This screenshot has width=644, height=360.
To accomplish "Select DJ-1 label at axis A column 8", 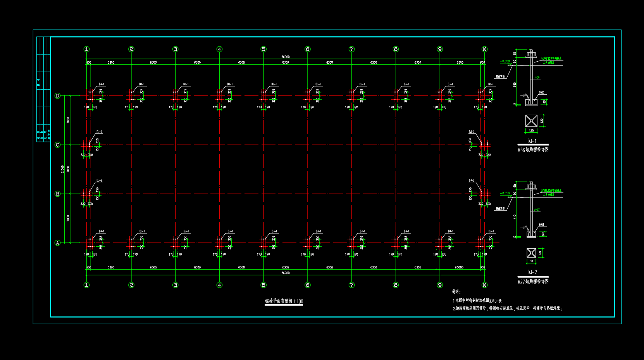I will coord(406,232).
